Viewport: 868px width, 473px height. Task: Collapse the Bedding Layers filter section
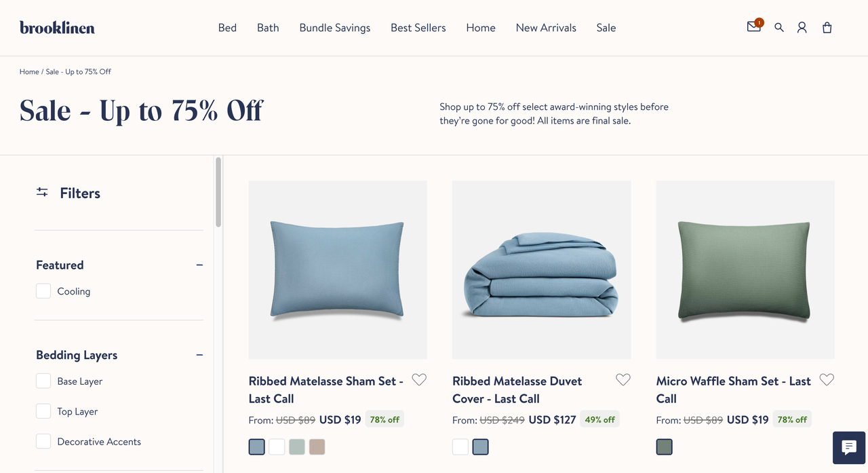[199, 355]
